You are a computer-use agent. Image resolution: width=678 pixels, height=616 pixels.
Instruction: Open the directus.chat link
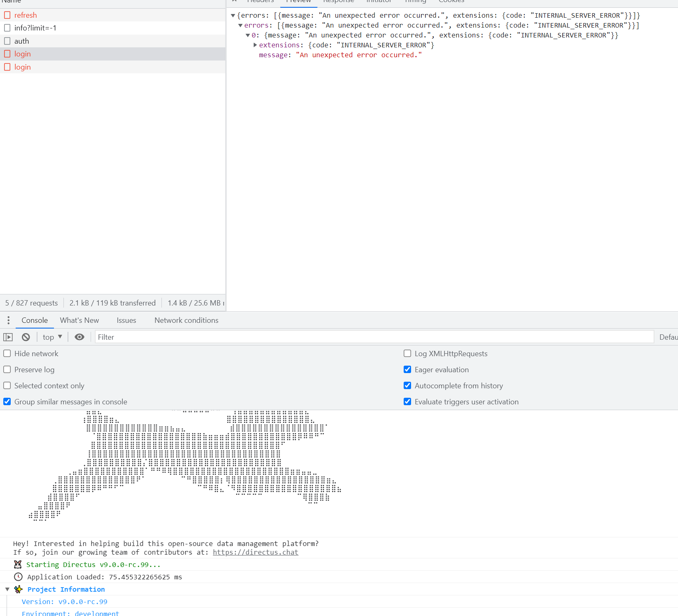click(255, 552)
